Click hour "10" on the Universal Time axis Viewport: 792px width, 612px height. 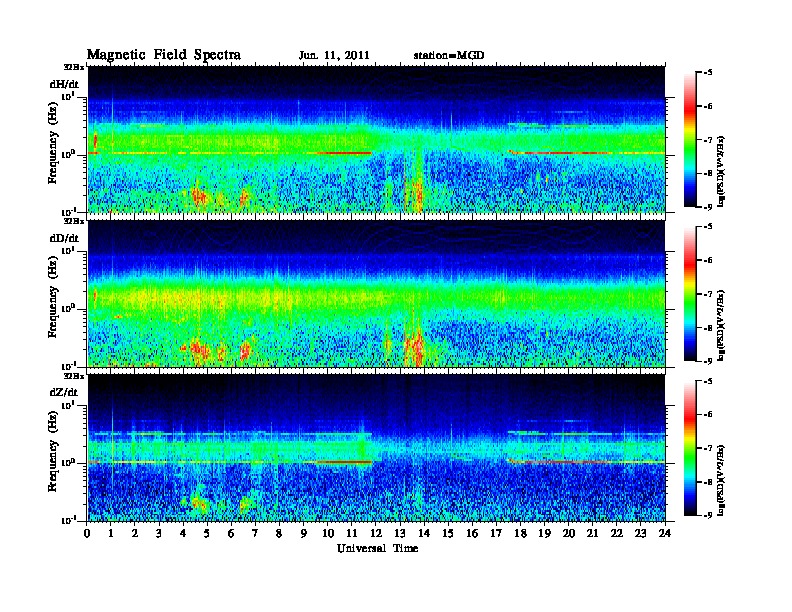pyautogui.click(x=328, y=534)
